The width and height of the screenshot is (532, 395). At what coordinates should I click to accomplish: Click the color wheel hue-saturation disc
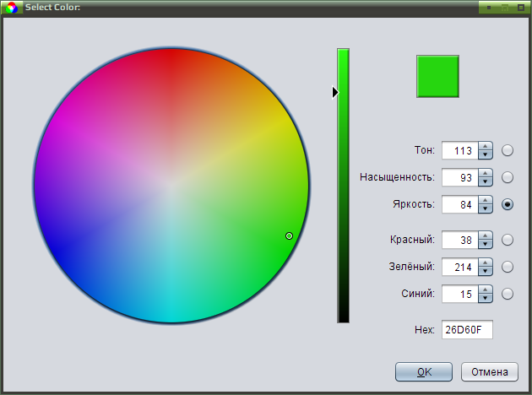pos(171,185)
